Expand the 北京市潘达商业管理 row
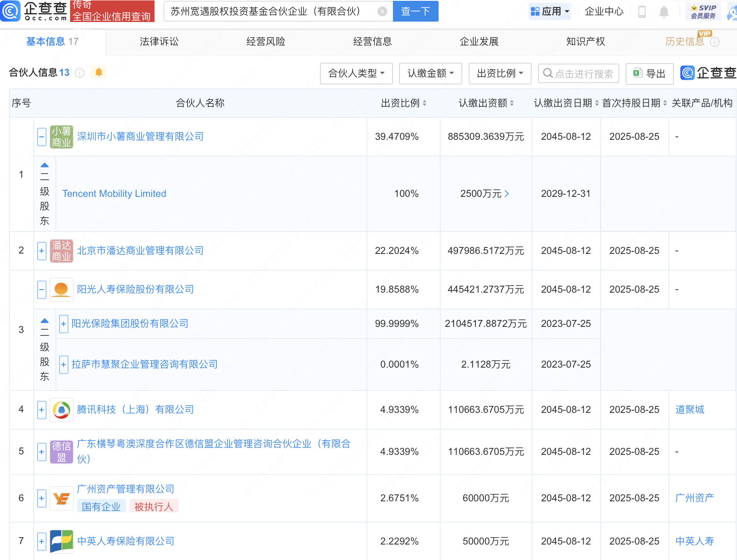 [x=42, y=251]
